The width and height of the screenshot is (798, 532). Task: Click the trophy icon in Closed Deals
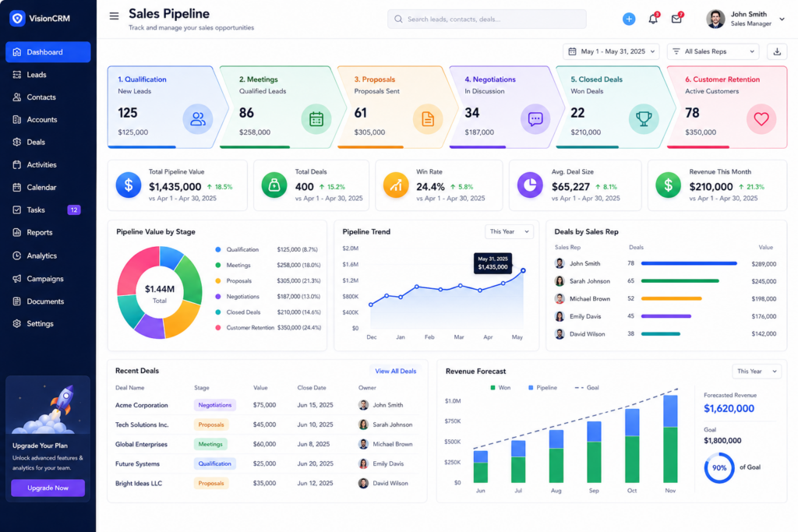tap(643, 119)
